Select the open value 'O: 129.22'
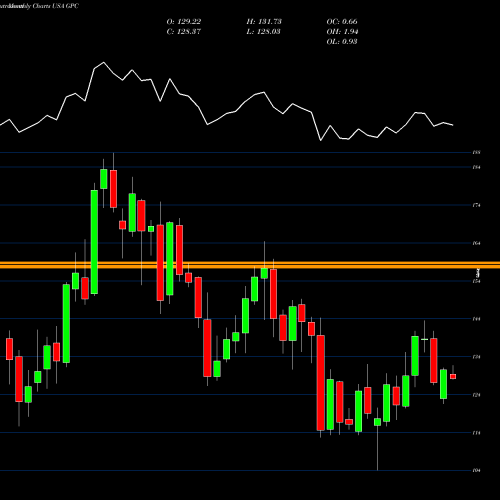 click(x=184, y=22)
